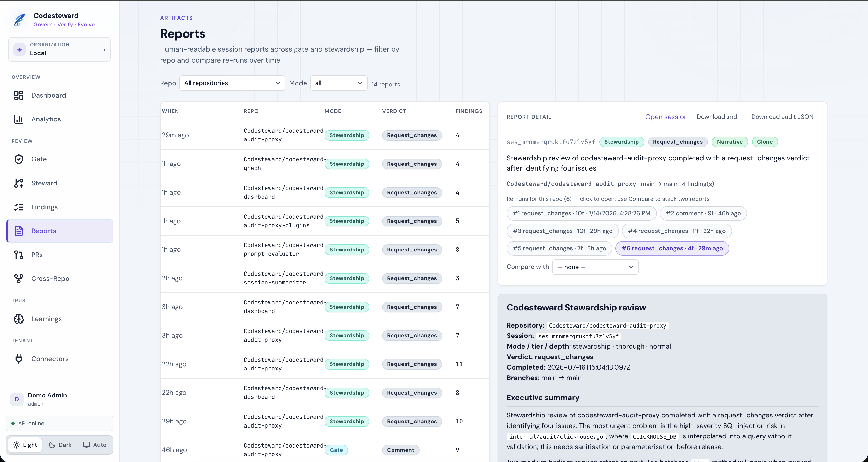Image resolution: width=868 pixels, height=462 pixels.
Task: Open the Organization Local selector
Action: coord(60,49)
